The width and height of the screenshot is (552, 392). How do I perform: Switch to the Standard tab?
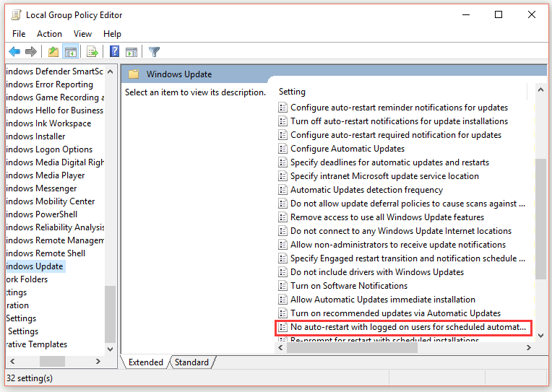192,362
